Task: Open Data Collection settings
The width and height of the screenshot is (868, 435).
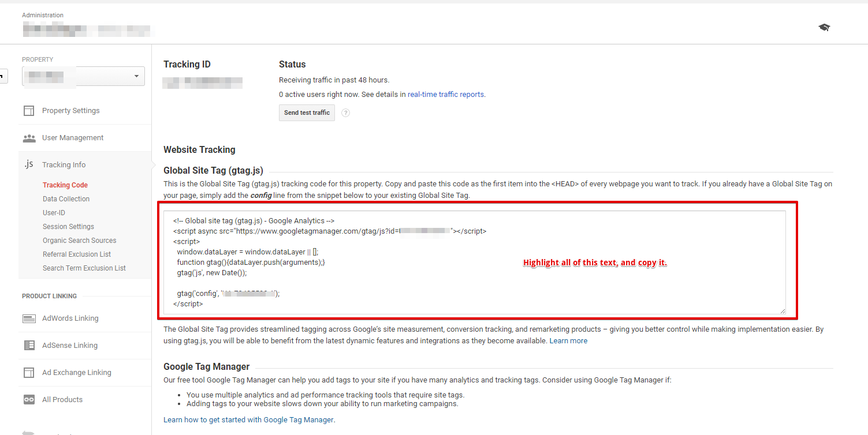Action: tap(66, 199)
